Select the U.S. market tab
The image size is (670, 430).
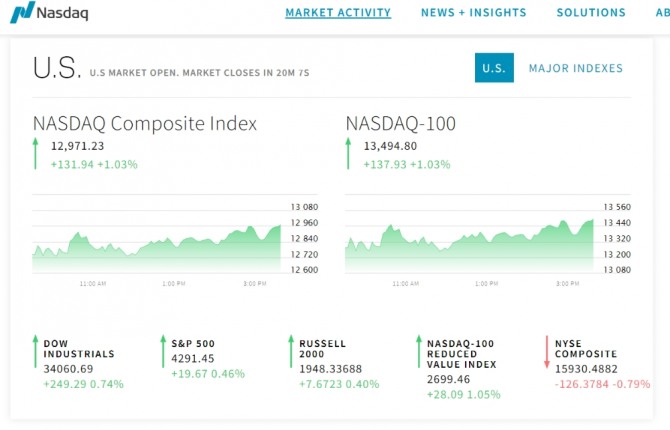pos(494,68)
